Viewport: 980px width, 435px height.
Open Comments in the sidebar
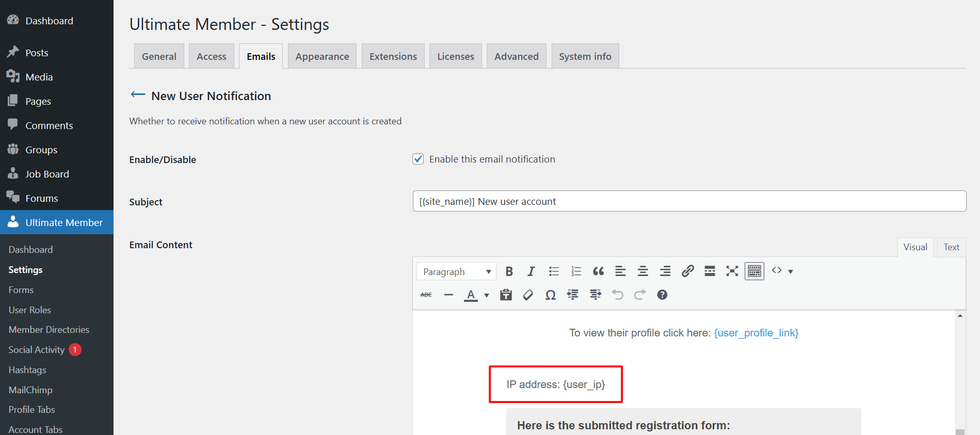(x=57, y=125)
